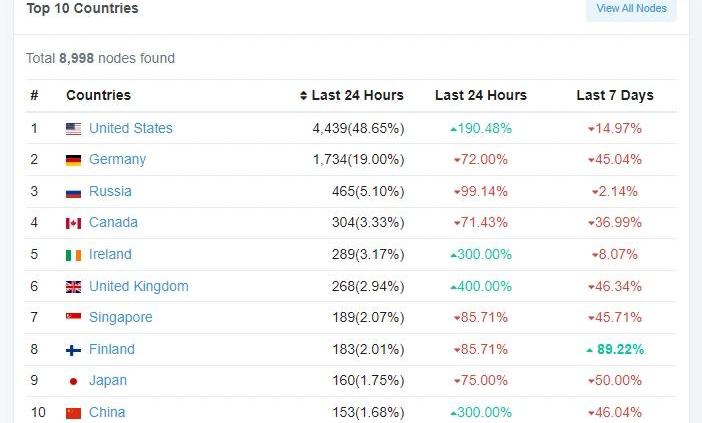Click the Ireland flag icon
The width and height of the screenshot is (702, 423).
pyautogui.click(x=73, y=255)
